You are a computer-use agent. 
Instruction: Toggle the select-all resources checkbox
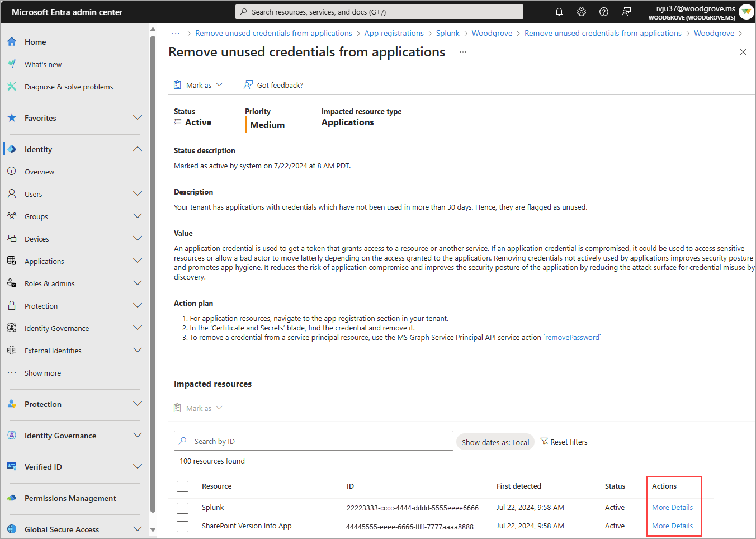[182, 486]
